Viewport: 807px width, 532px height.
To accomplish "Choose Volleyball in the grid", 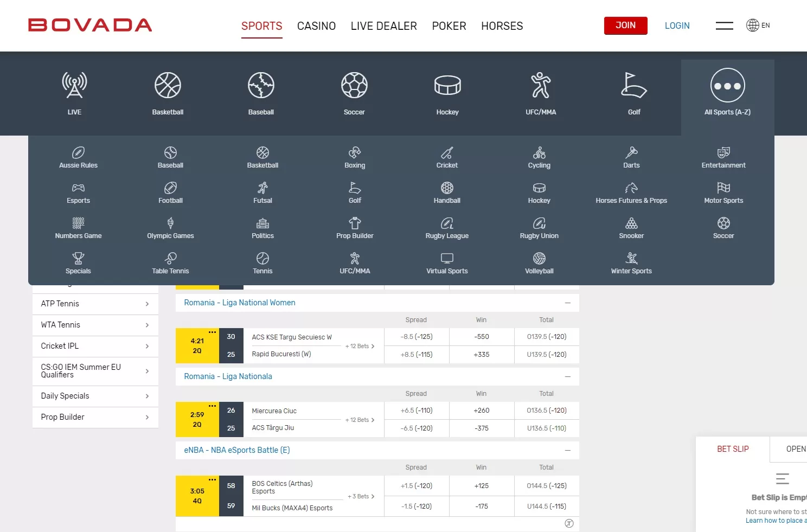I will coord(539,263).
